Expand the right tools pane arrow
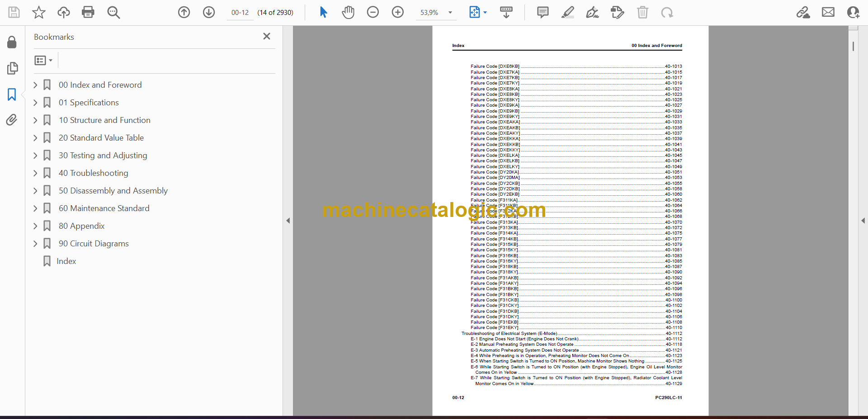This screenshot has height=419, width=868. click(863, 221)
